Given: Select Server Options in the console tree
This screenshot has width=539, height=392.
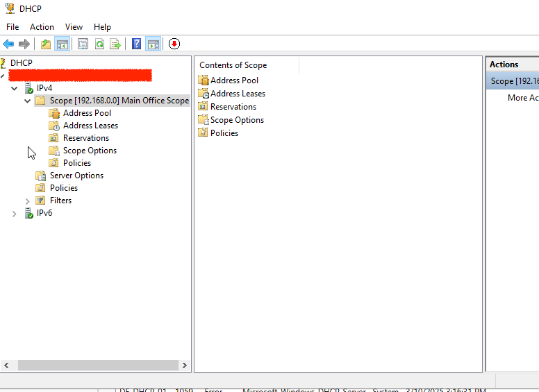Looking at the screenshot, I should tap(76, 176).
